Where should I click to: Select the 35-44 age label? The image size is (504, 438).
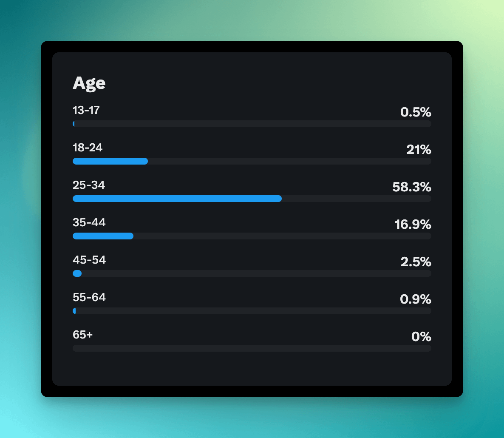coord(89,222)
